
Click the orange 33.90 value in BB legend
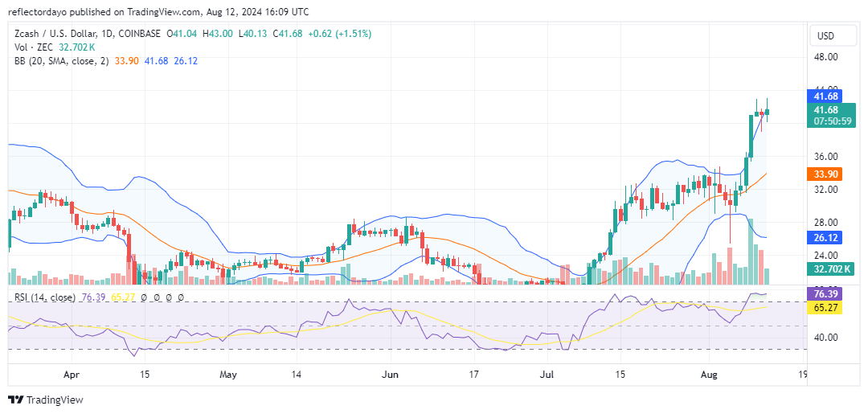click(126, 61)
